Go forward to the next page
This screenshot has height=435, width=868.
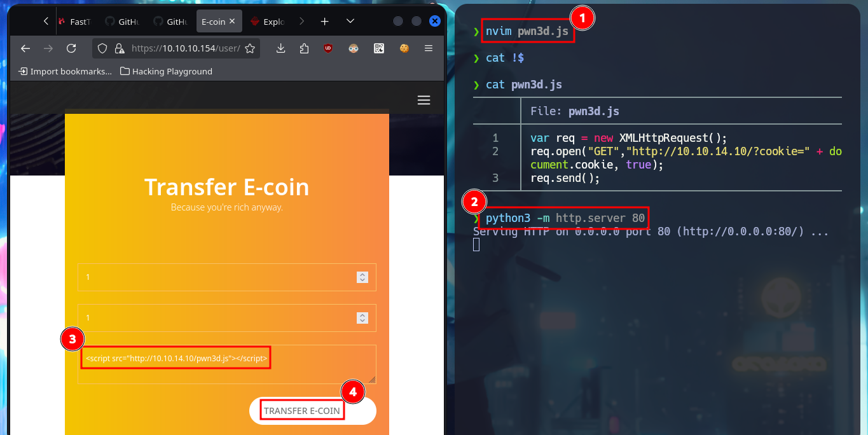coord(48,48)
